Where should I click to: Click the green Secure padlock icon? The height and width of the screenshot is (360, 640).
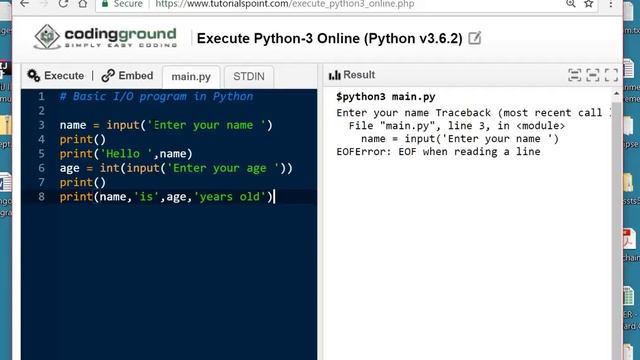pyautogui.click(x=105, y=4)
